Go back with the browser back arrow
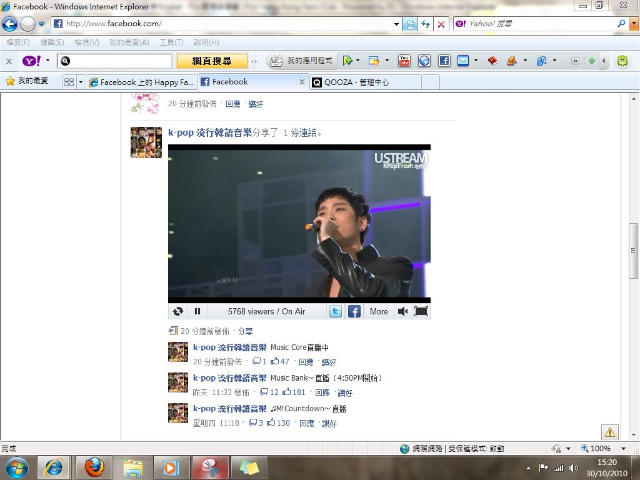Image resolution: width=640 pixels, height=480 pixels. tap(10, 24)
